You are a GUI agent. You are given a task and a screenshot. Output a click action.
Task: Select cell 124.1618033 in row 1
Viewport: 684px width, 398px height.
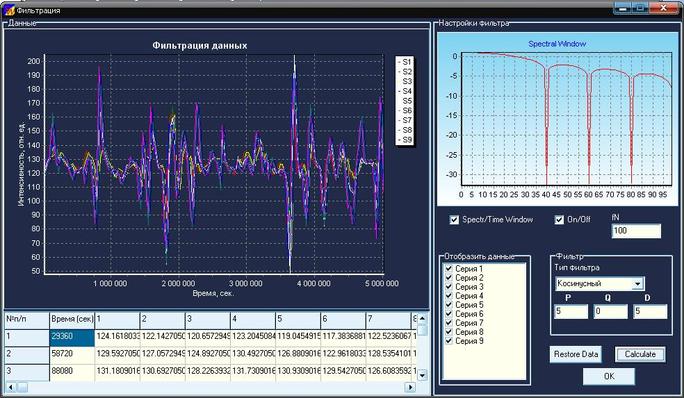point(117,337)
